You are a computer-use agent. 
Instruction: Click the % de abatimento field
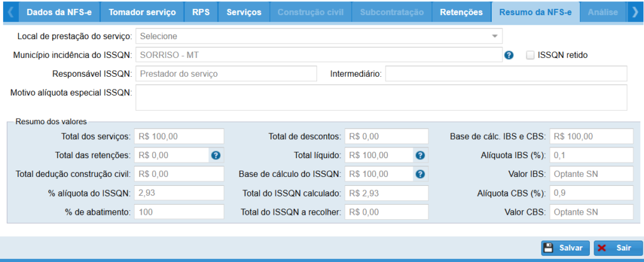click(179, 212)
